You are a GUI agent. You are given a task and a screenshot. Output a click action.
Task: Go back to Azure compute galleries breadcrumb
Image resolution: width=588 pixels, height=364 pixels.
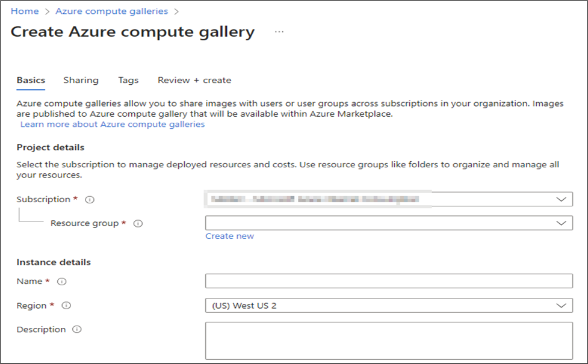pos(112,11)
